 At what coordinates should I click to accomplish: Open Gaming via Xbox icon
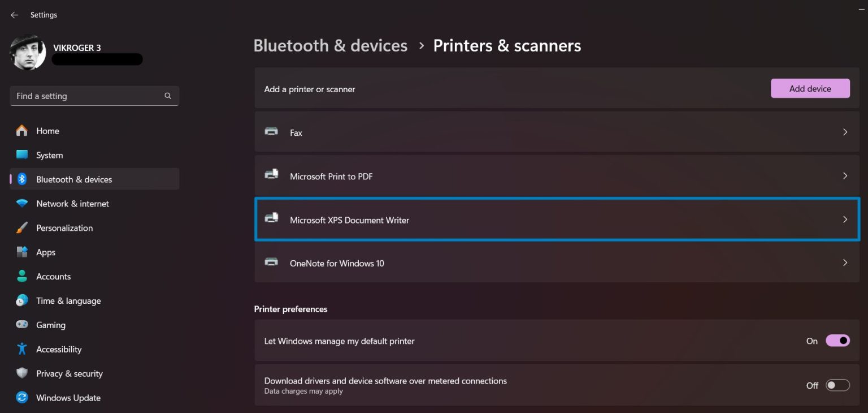(21, 325)
